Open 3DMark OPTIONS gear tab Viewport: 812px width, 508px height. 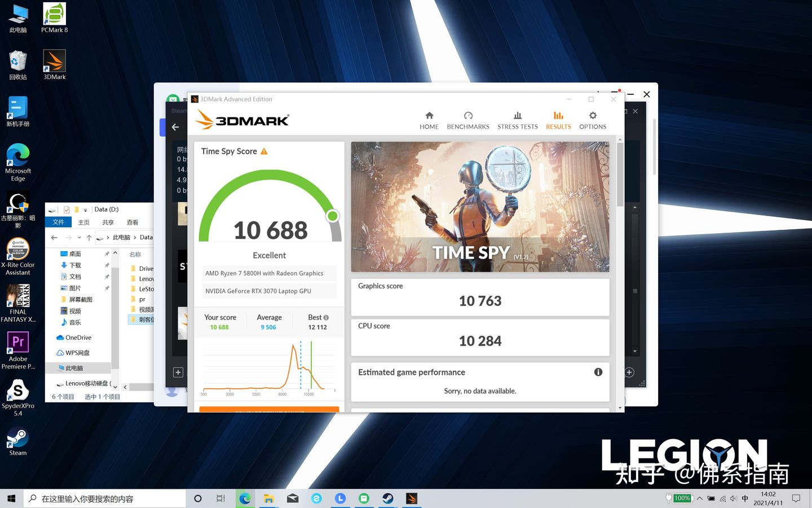tap(593, 120)
